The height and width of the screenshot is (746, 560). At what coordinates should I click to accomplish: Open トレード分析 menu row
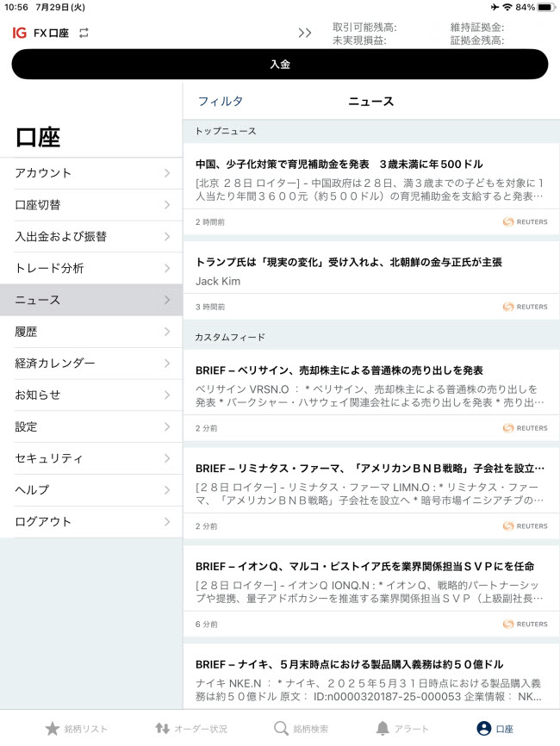click(x=91, y=268)
